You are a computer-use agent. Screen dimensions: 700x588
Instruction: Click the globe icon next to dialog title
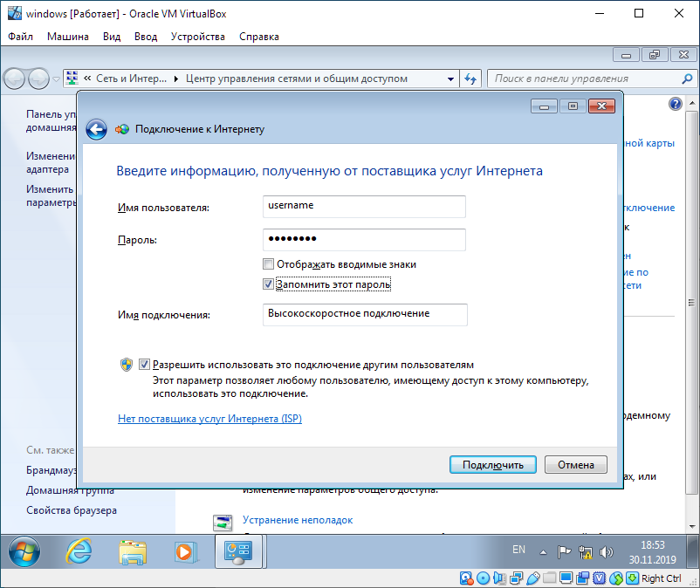click(122, 129)
